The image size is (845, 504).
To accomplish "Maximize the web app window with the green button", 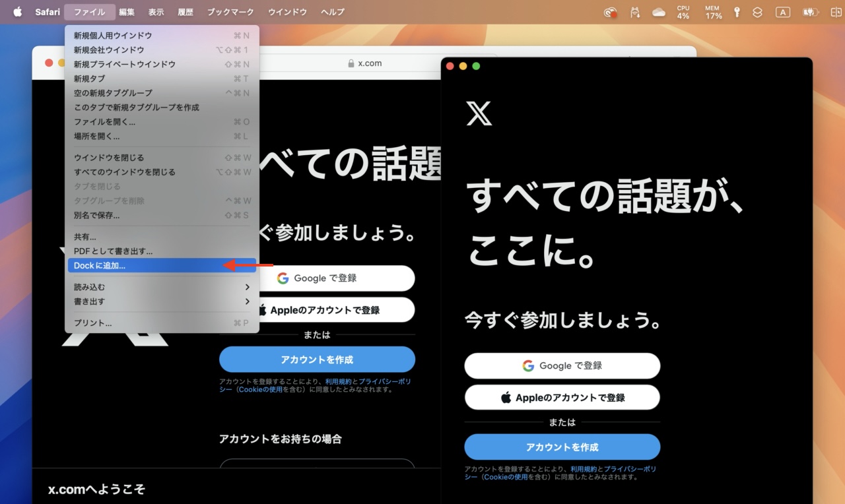I will click(476, 66).
